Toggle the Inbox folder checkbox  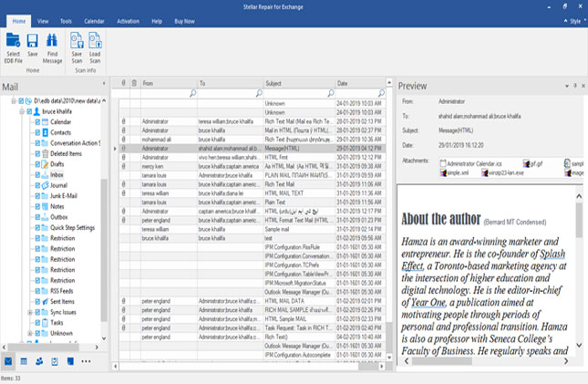point(37,174)
